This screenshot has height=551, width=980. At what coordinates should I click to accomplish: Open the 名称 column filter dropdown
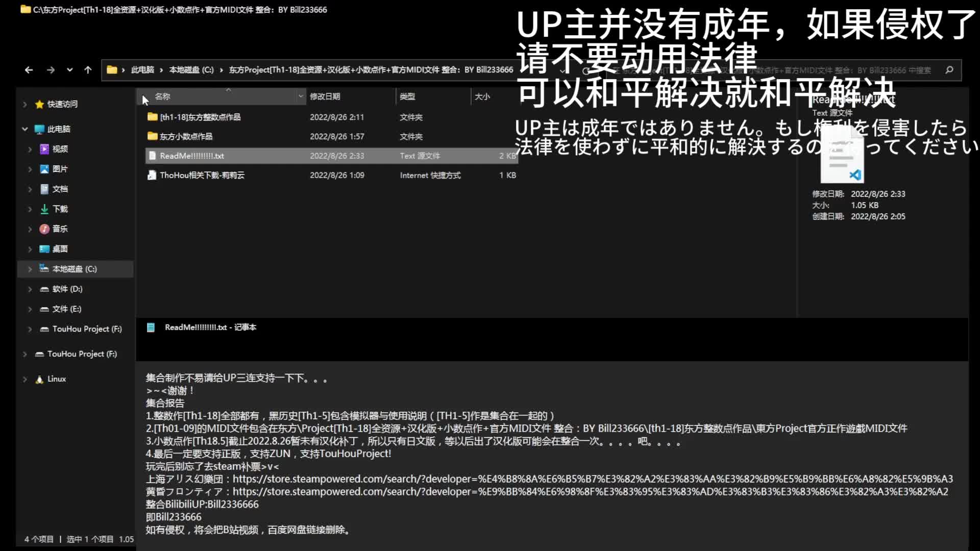(301, 96)
